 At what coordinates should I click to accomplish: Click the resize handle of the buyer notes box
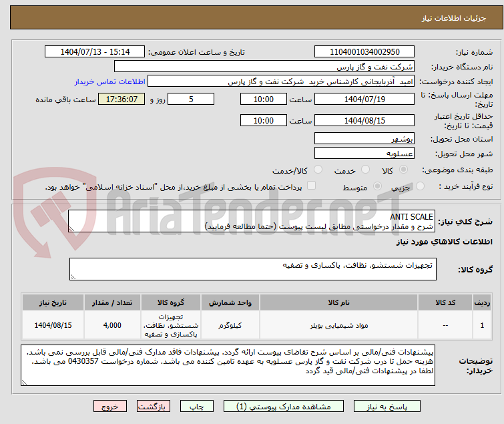tap(24, 383)
